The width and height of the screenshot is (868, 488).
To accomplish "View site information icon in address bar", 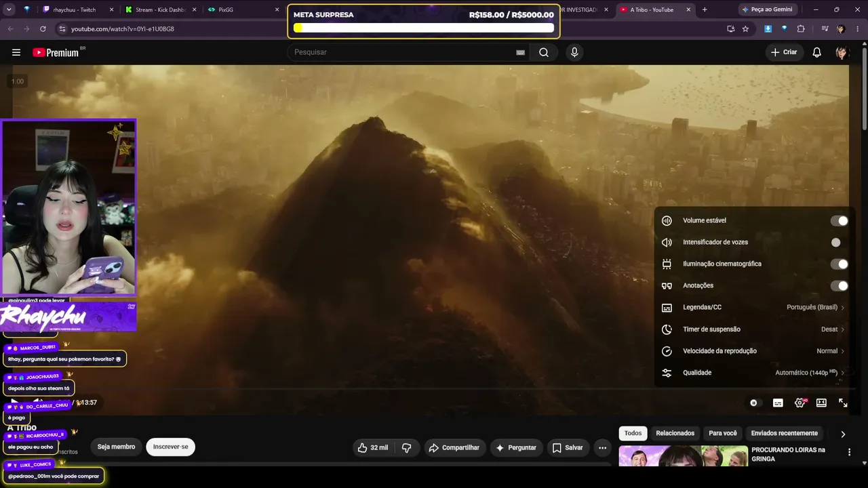I will tap(62, 29).
